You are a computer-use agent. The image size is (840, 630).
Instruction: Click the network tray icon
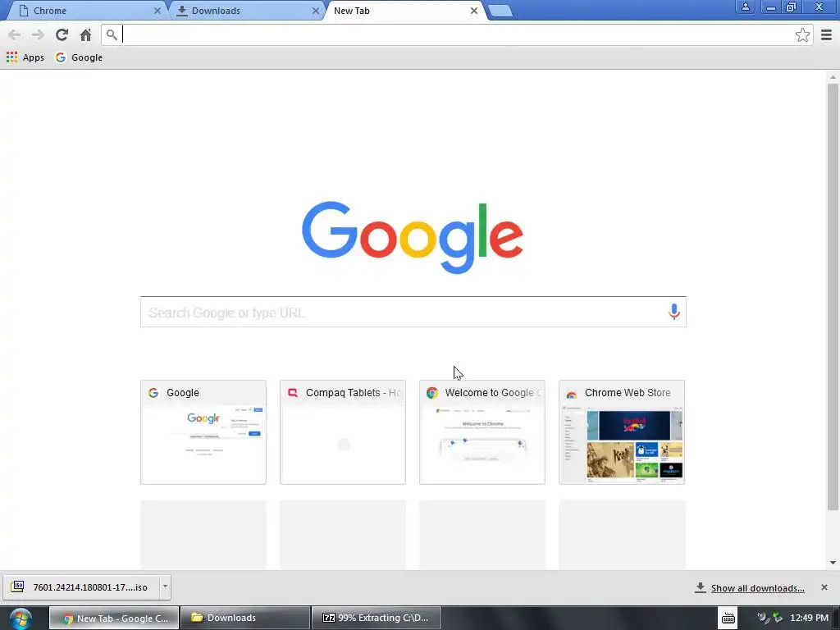click(778, 618)
